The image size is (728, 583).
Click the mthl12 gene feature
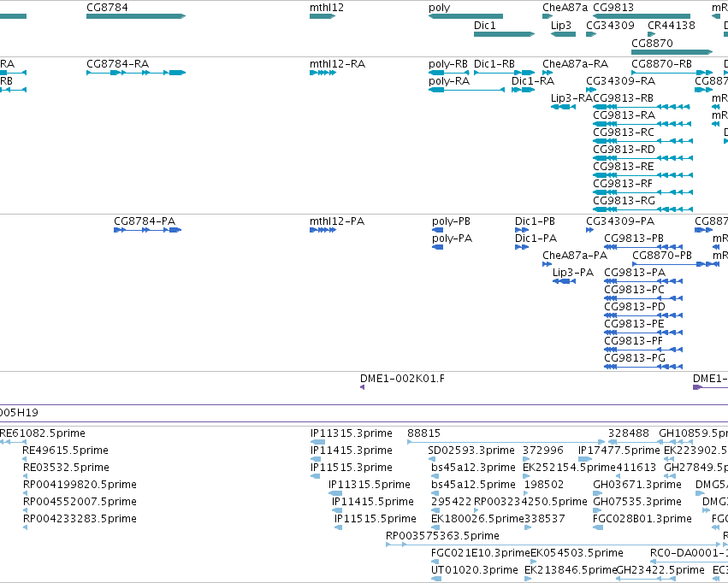[x=323, y=16]
